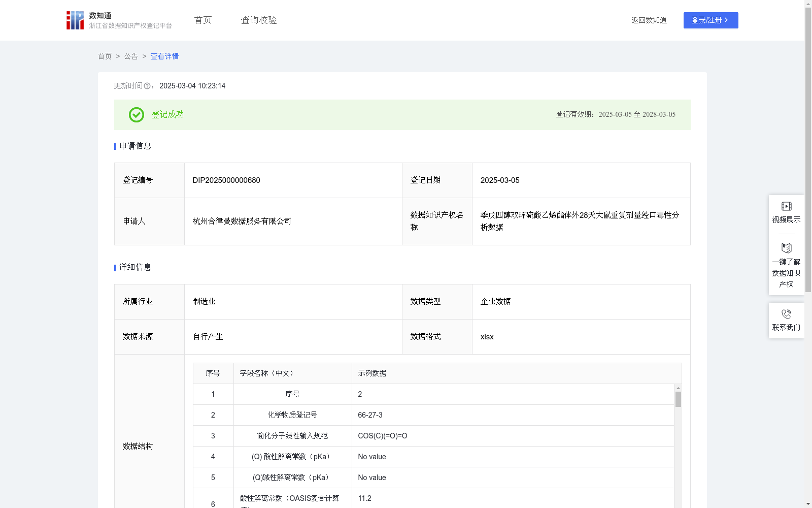Click (Q) 酸性解离常数（pKa）field name
This screenshot has width=812, height=508.
point(292,457)
